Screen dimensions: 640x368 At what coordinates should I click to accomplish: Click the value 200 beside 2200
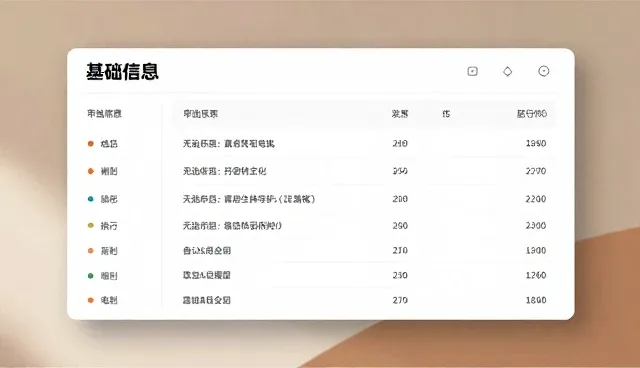400,199
